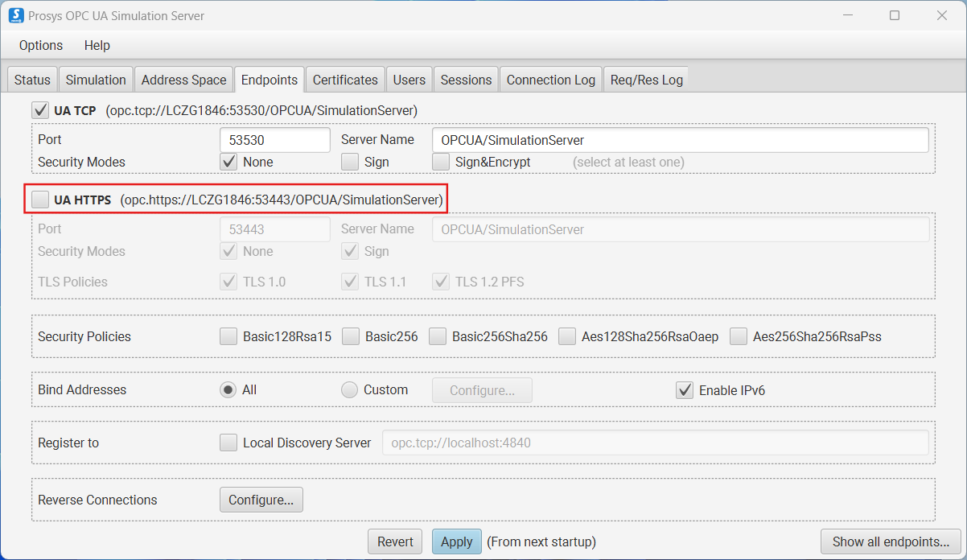The height and width of the screenshot is (560, 967).
Task: Click Show all endpoints button
Action: 891,541
